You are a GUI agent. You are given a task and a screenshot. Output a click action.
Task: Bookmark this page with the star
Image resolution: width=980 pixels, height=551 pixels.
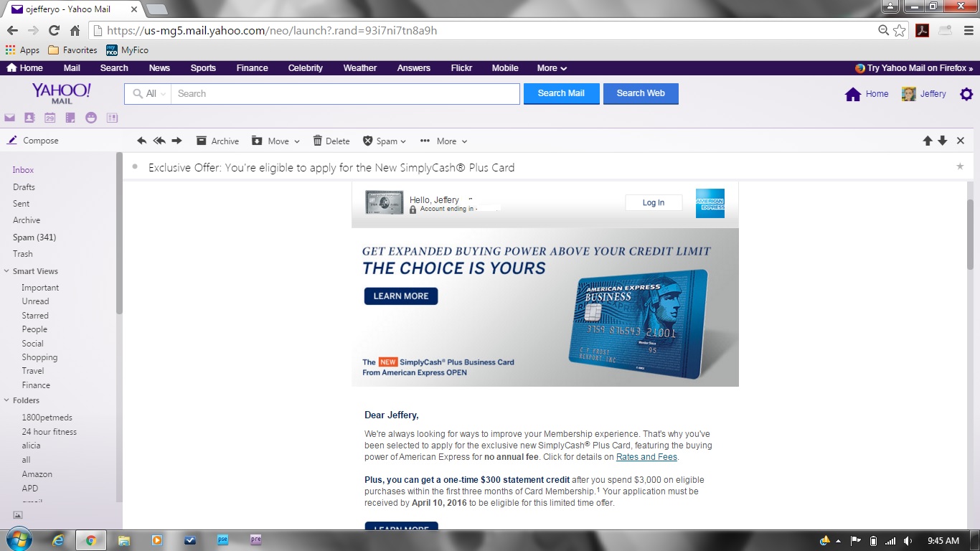[x=900, y=30]
